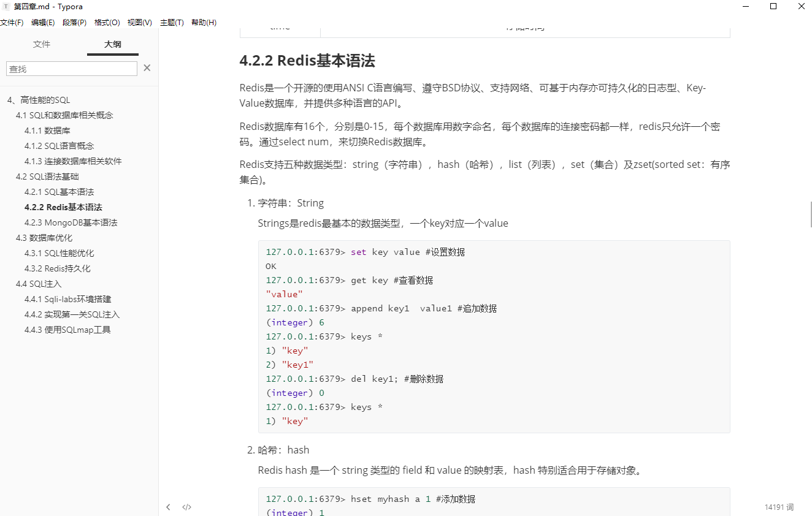Open the 段落(P) menu
This screenshot has height=516, width=812.
74,22
